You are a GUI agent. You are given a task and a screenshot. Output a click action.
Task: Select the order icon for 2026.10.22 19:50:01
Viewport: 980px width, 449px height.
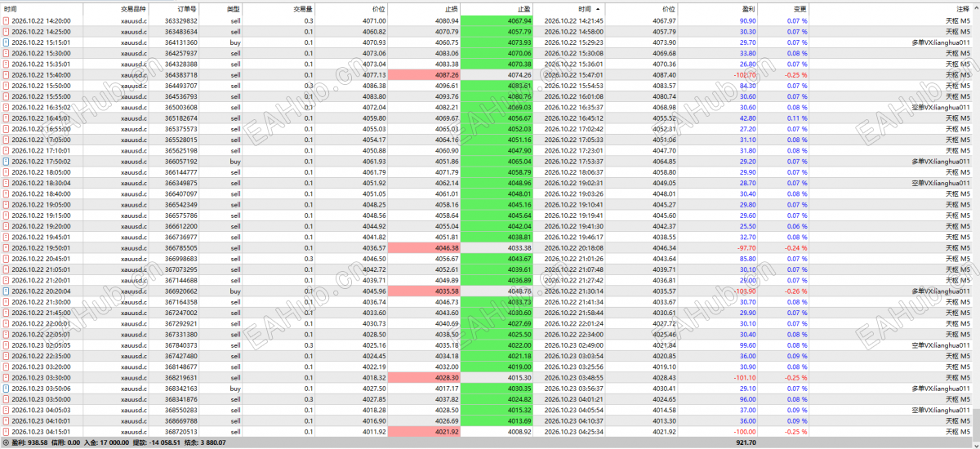pyautogui.click(x=7, y=247)
